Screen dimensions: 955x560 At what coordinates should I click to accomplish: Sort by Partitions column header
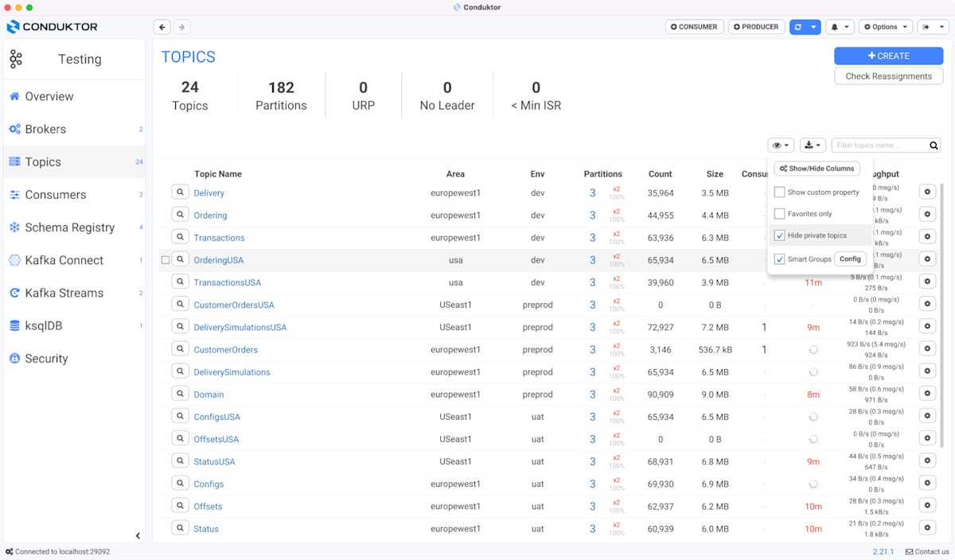[x=603, y=174]
